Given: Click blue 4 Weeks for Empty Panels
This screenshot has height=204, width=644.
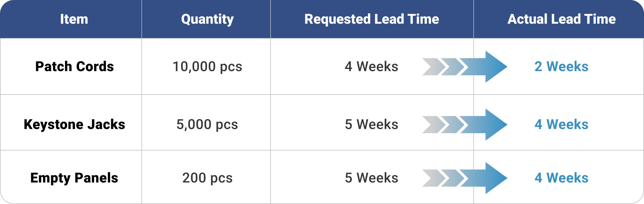Looking at the screenshot, I should pos(561,178).
